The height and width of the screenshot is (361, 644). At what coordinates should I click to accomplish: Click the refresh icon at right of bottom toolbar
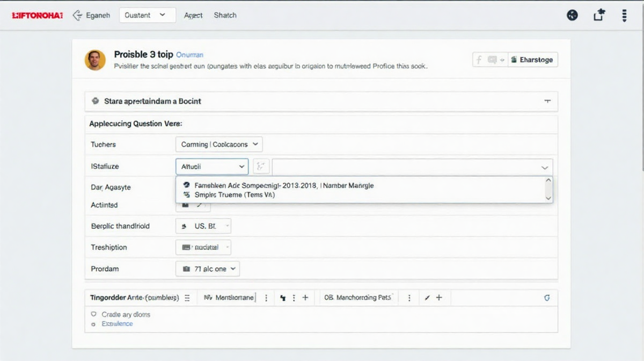(547, 298)
